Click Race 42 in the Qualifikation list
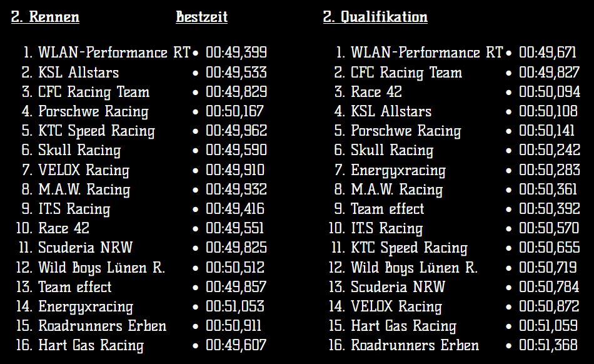 click(x=376, y=92)
